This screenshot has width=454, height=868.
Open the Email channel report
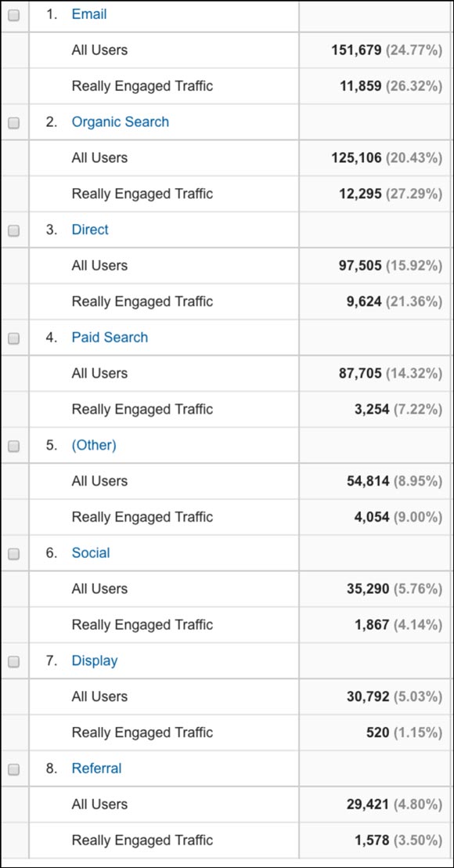point(89,13)
